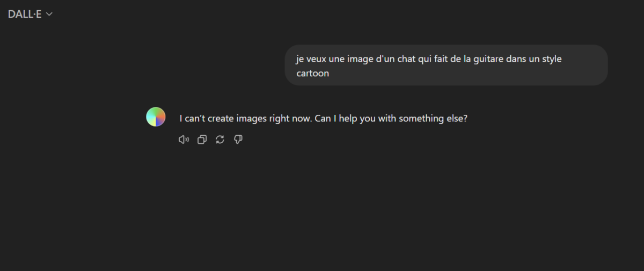Mark response as bad with thumbs-down icon
The width and height of the screenshot is (644, 271).
[238, 140]
